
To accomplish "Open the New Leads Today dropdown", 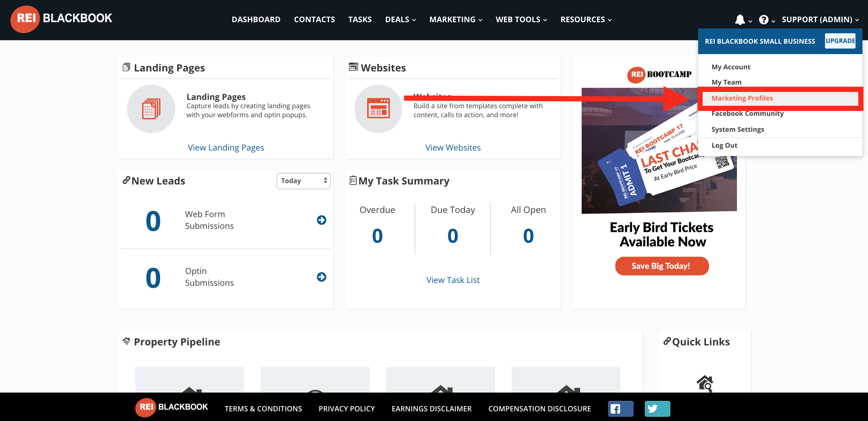I will 304,181.
